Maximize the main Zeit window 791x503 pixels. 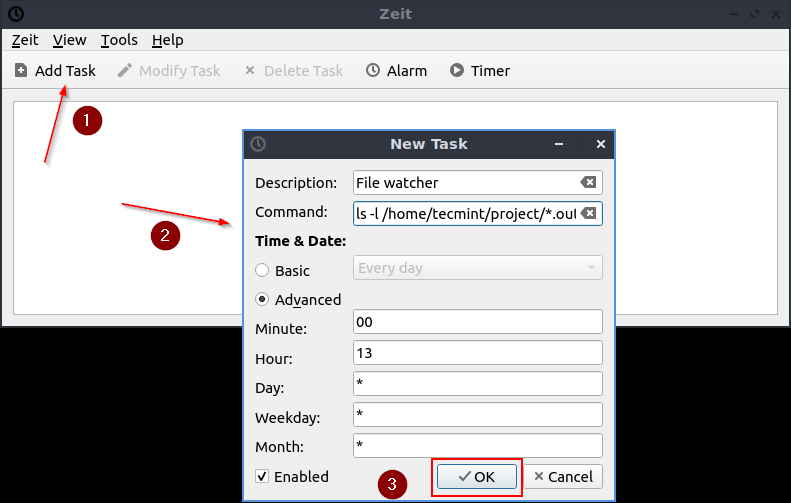[x=755, y=14]
